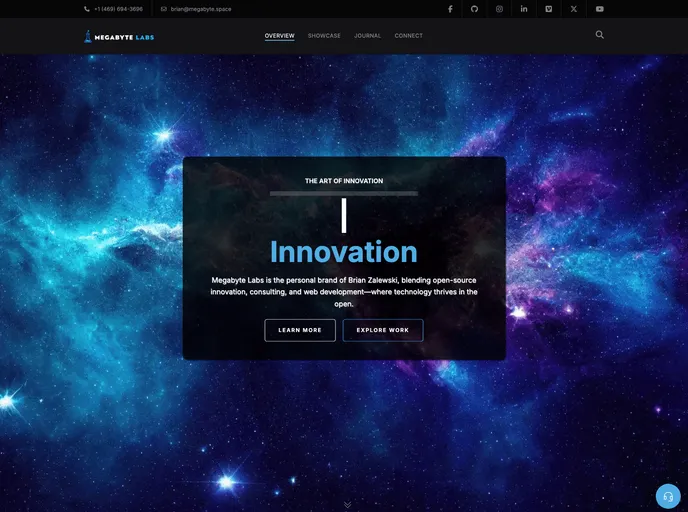Open the Facebook social icon
Screen dimensions: 688x512
[x=449, y=9]
